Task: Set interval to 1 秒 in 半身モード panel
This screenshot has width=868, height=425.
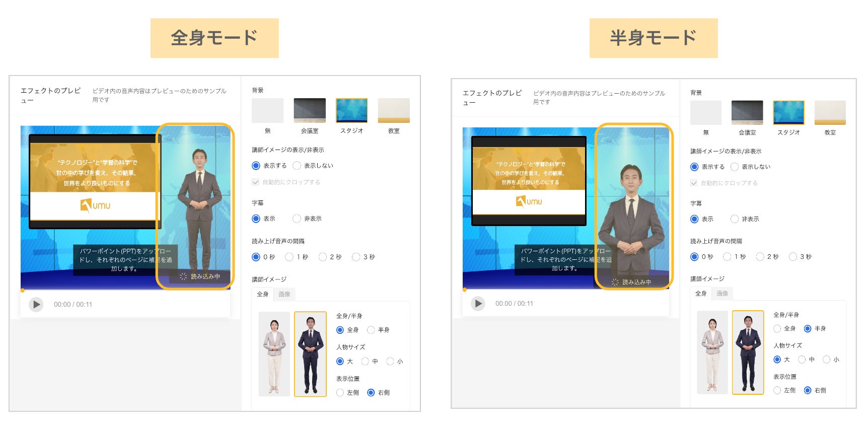Action: pos(727,257)
